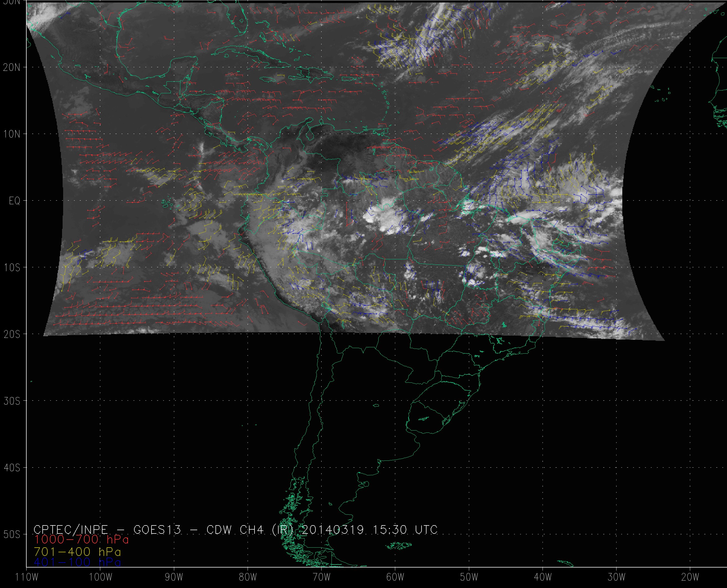Click the 70W longitude axis label
This screenshot has height=588, width=727.
click(321, 577)
